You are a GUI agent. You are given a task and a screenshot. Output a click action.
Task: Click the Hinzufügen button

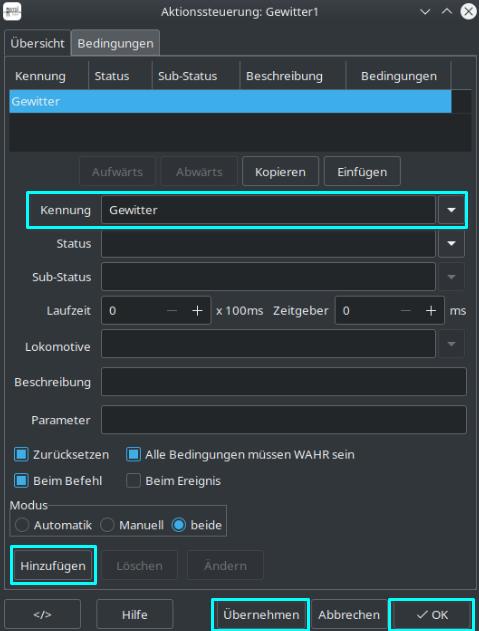point(53,565)
